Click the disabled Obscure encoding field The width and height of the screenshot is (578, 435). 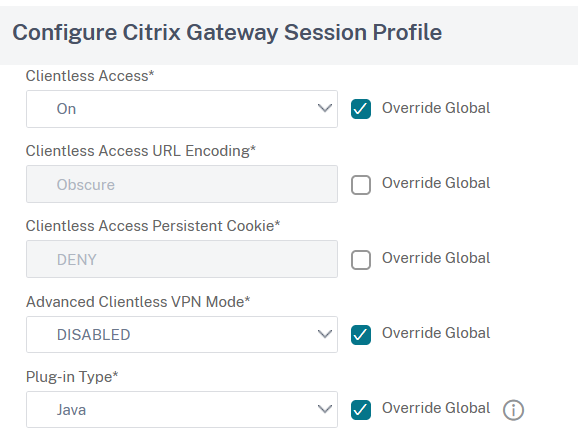(182, 184)
